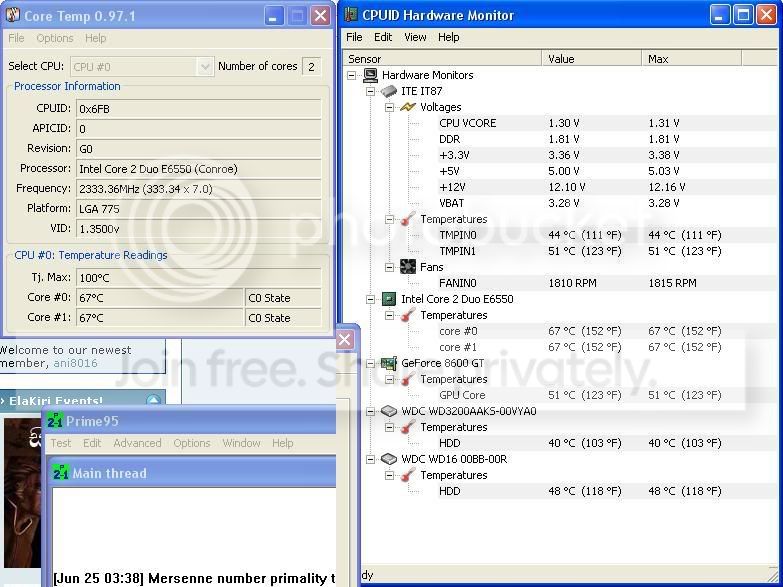Click thermometer icon under ITE IT87 Temperatures

click(408, 219)
